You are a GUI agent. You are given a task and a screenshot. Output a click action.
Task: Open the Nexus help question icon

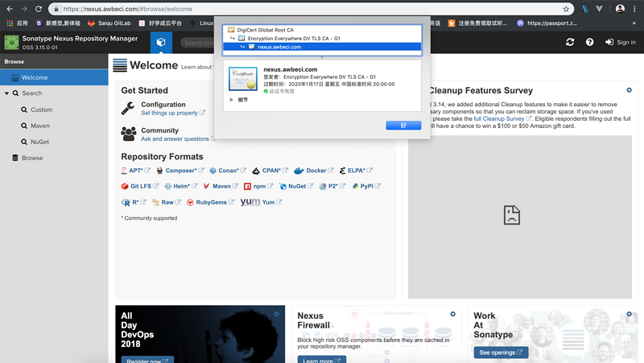590,42
